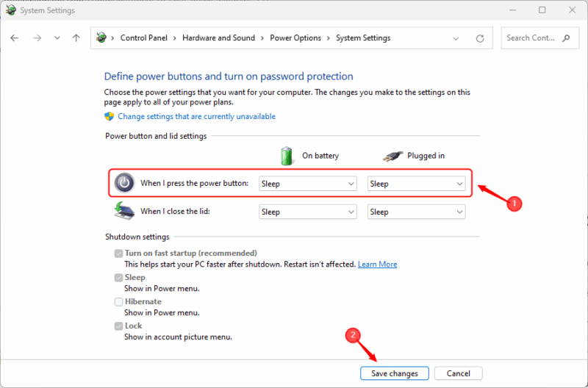Screen dimensions: 588x388
Task: Toggle the Lock checkbox
Action: pyautogui.click(x=118, y=326)
